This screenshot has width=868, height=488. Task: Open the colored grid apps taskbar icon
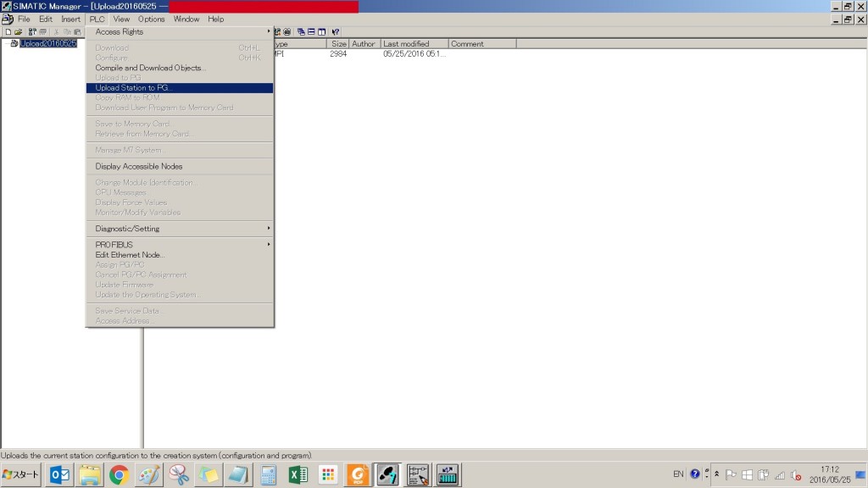pos(328,474)
